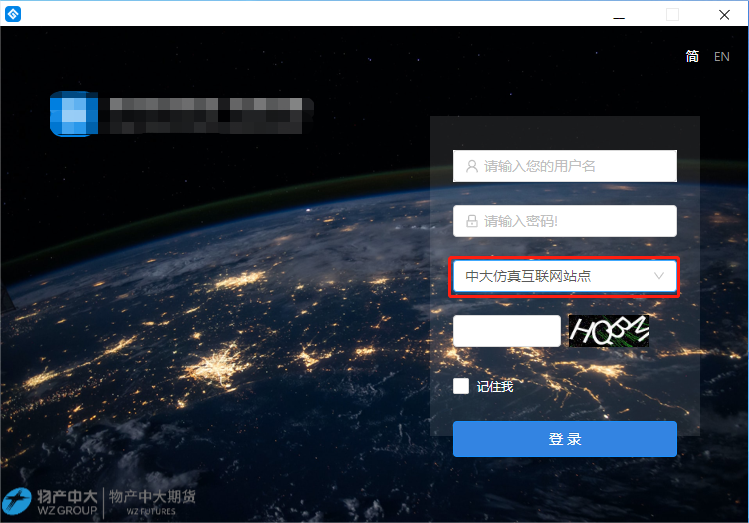Check the 记住我 remember me checkbox

click(x=461, y=386)
